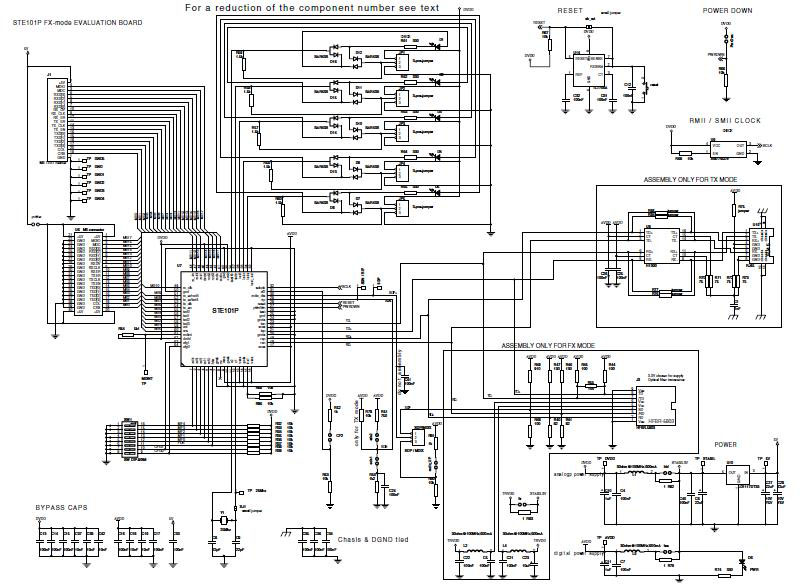Click the 'ASSEMBLY ONLY FOR TX MODE' label
Image resolution: width=800 pixels, height=584 pixels.
tap(690, 180)
